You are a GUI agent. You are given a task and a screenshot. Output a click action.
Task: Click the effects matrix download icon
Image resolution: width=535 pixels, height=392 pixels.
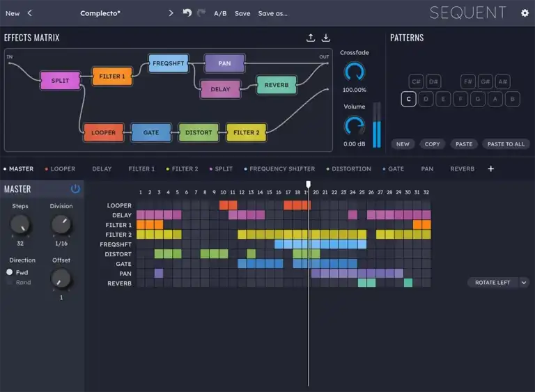click(x=326, y=38)
